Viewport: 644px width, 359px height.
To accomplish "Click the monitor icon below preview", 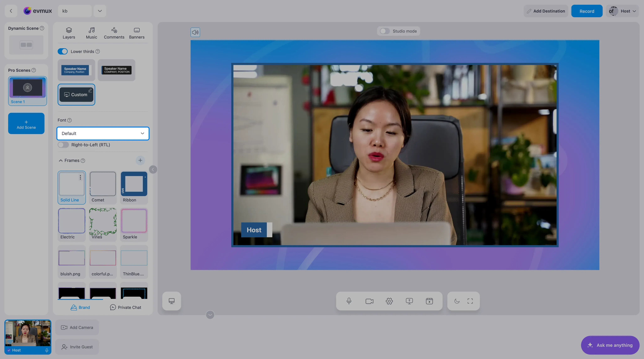I will tap(171, 301).
